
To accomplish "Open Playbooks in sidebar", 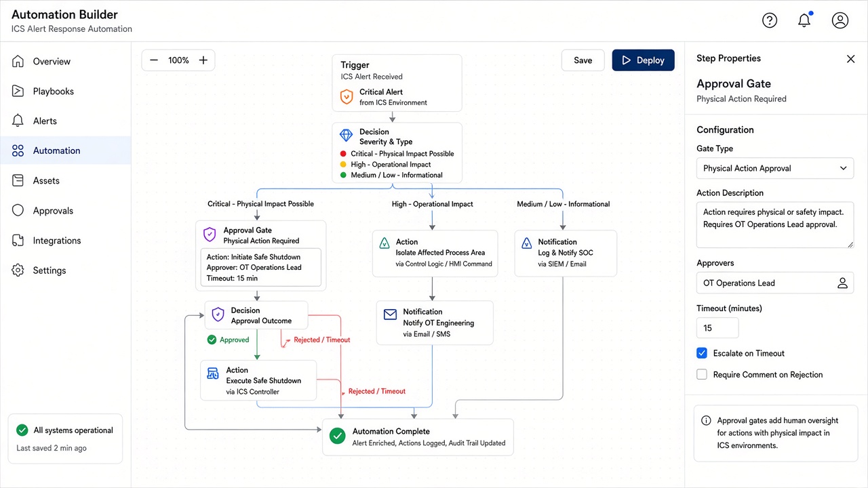I will (66, 91).
